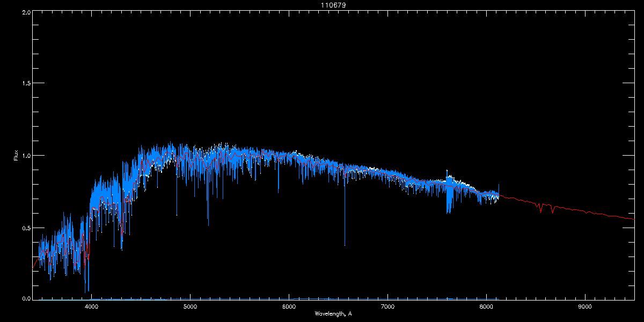Click the 0.5 y-axis tick label
Screen dimensions: 644x322
tap(25, 228)
